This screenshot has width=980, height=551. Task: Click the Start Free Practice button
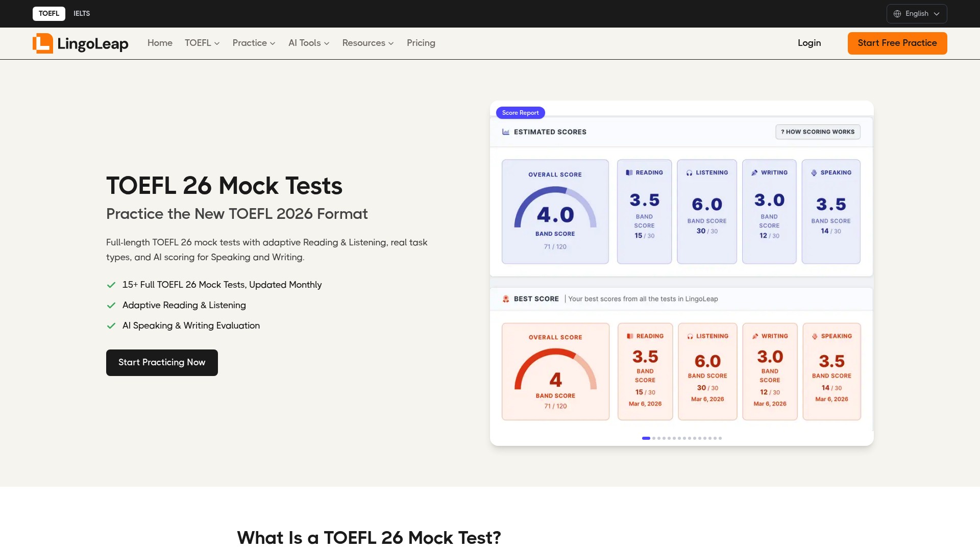click(x=897, y=43)
